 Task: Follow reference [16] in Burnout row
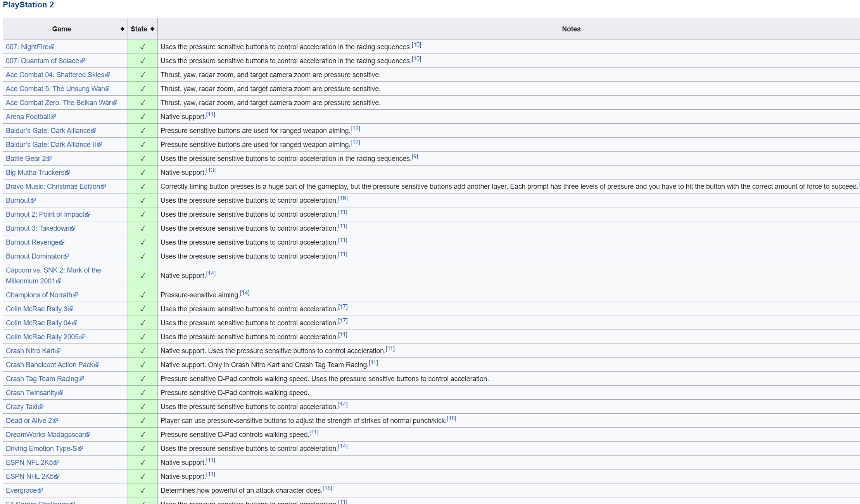pyautogui.click(x=343, y=198)
